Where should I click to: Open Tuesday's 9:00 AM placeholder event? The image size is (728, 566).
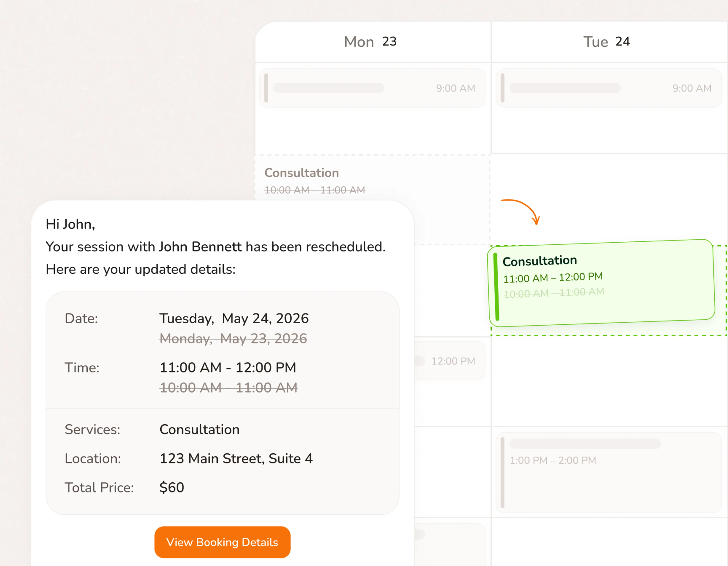click(609, 88)
